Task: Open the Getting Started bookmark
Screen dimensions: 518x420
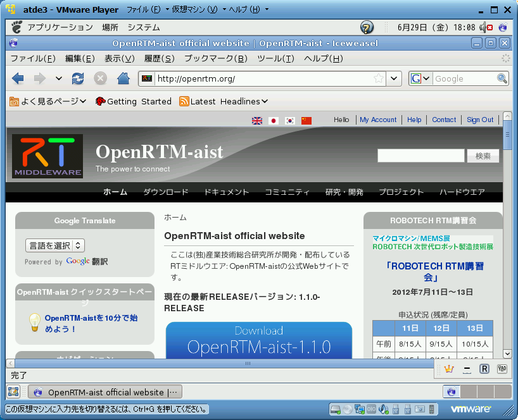Action: 134,101
